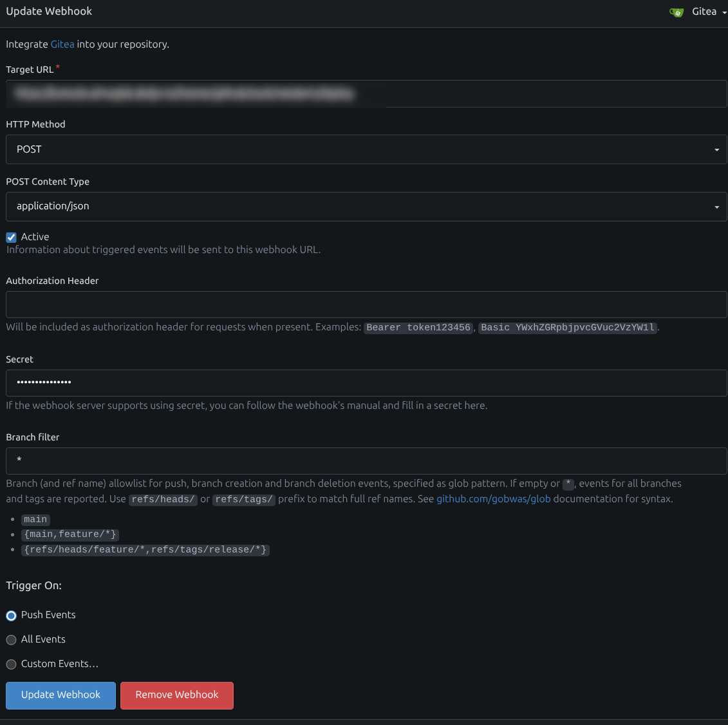Click the Update Webhook button

pos(61,695)
